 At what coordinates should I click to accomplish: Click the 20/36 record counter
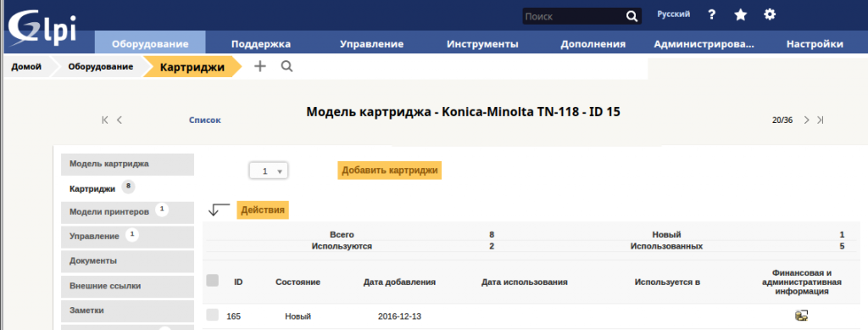(782, 120)
